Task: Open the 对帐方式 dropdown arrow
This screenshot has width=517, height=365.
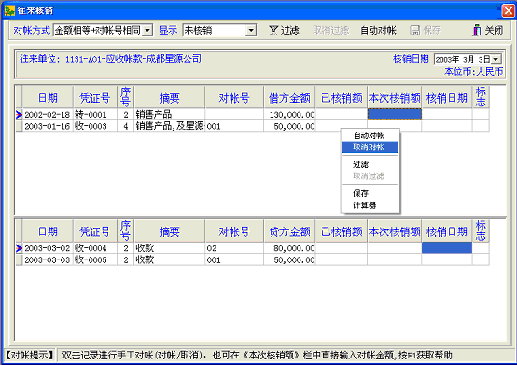Action: coord(147,31)
